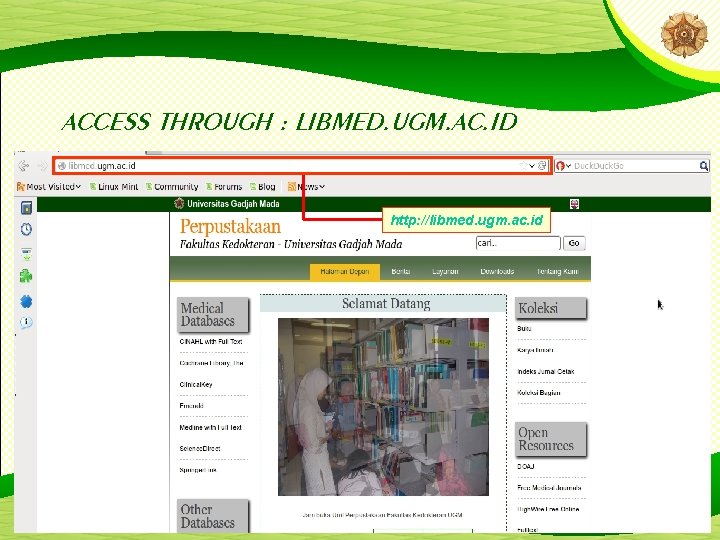Select the Downloads tab
The image size is (720, 540).
[497, 271]
